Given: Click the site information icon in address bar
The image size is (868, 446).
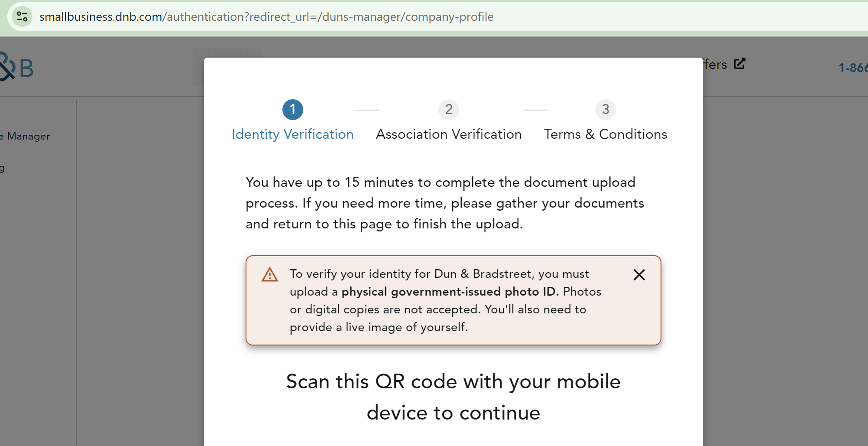Looking at the screenshot, I should tap(22, 17).
